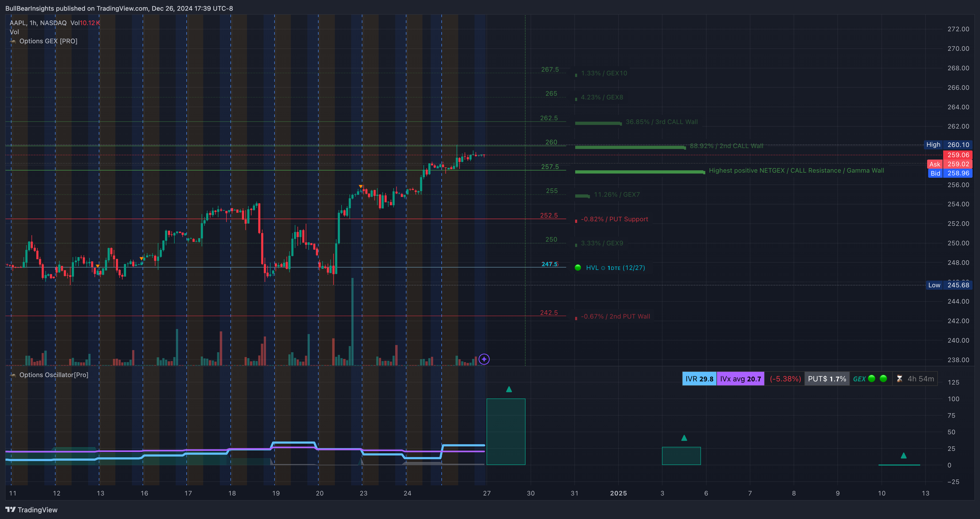This screenshot has height=519, width=980.
Task: Click the second green dot after GEX label
Action: pos(883,378)
